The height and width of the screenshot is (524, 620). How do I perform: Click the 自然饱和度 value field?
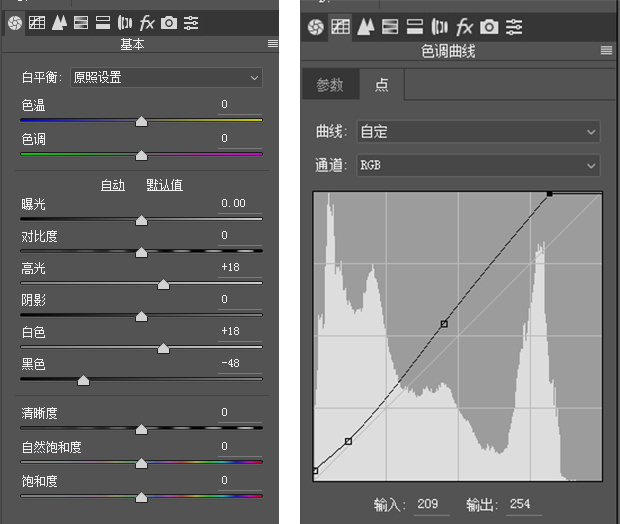(240, 447)
